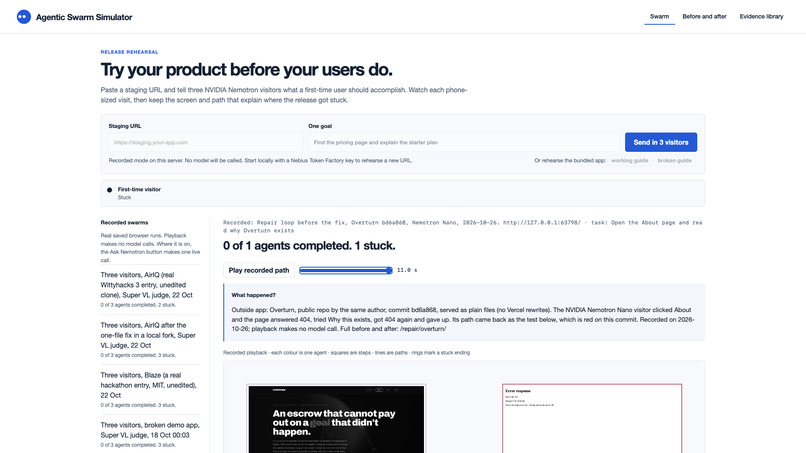Open the Evidence library tab
806x453 pixels.
[761, 16]
